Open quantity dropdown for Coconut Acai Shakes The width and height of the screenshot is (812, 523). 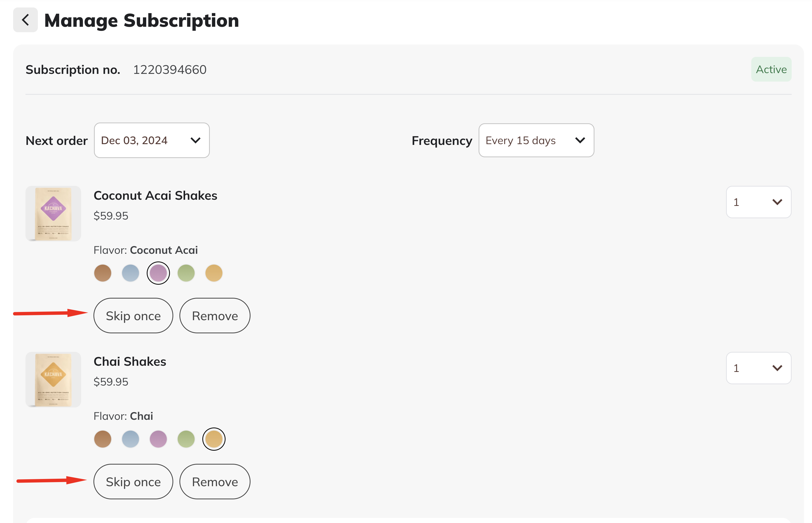click(758, 202)
